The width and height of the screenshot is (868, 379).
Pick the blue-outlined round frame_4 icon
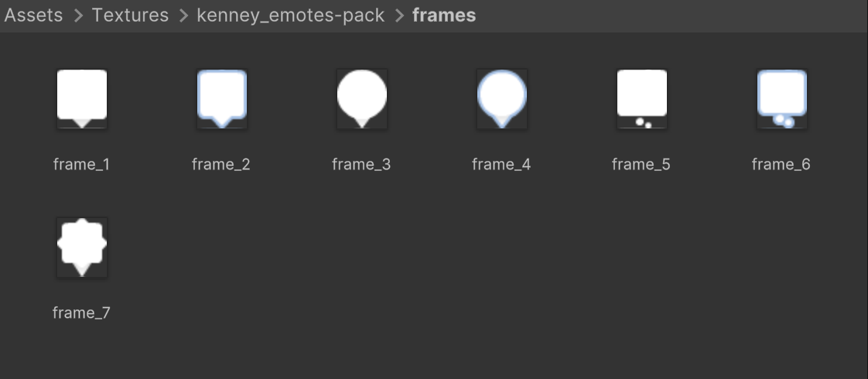pyautogui.click(x=502, y=98)
